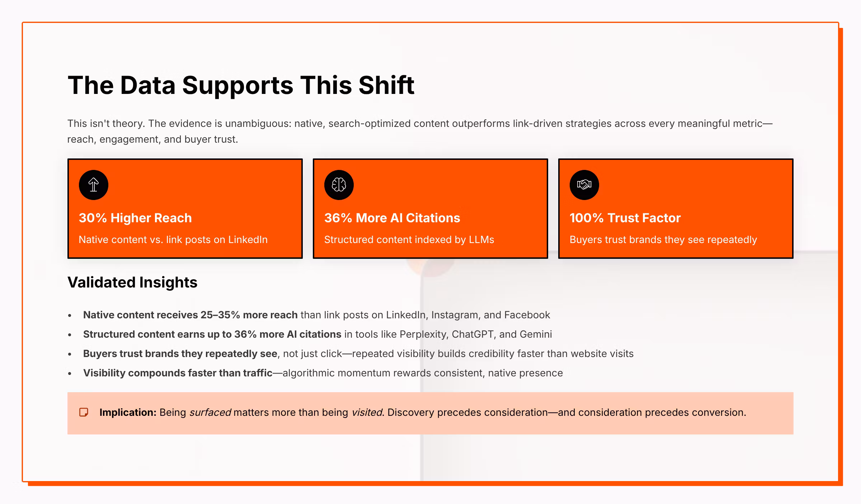Click the bullet mentioning Perplexity, ChatGPT, and Gemini

pyautogui.click(x=317, y=334)
